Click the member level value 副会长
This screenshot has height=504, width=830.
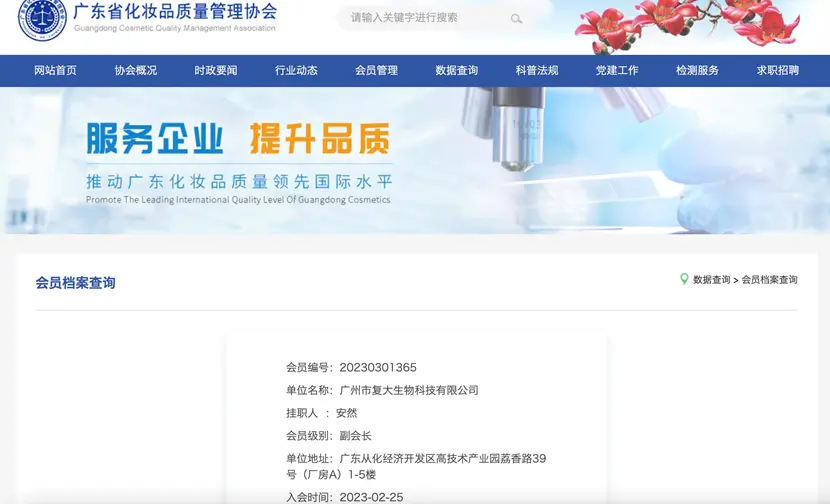356,436
